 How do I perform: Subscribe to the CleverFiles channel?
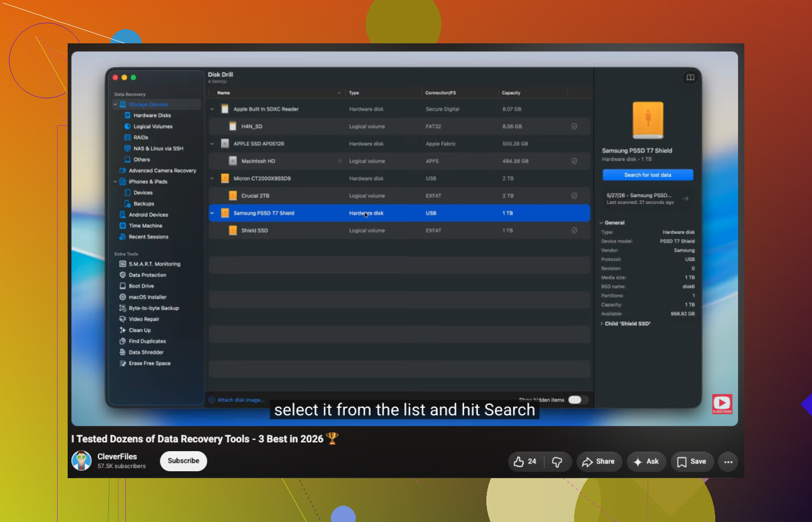click(x=183, y=461)
